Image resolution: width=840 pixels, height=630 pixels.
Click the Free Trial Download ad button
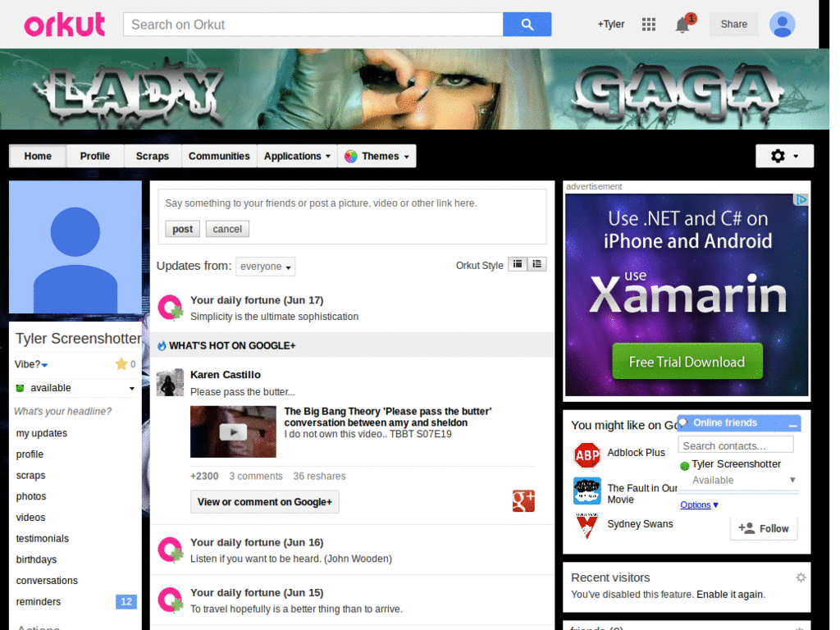(687, 362)
